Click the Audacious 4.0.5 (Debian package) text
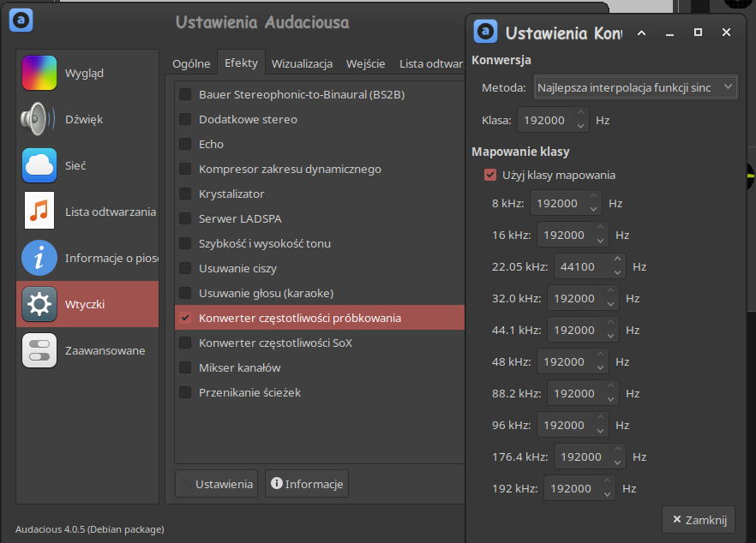 click(90, 529)
